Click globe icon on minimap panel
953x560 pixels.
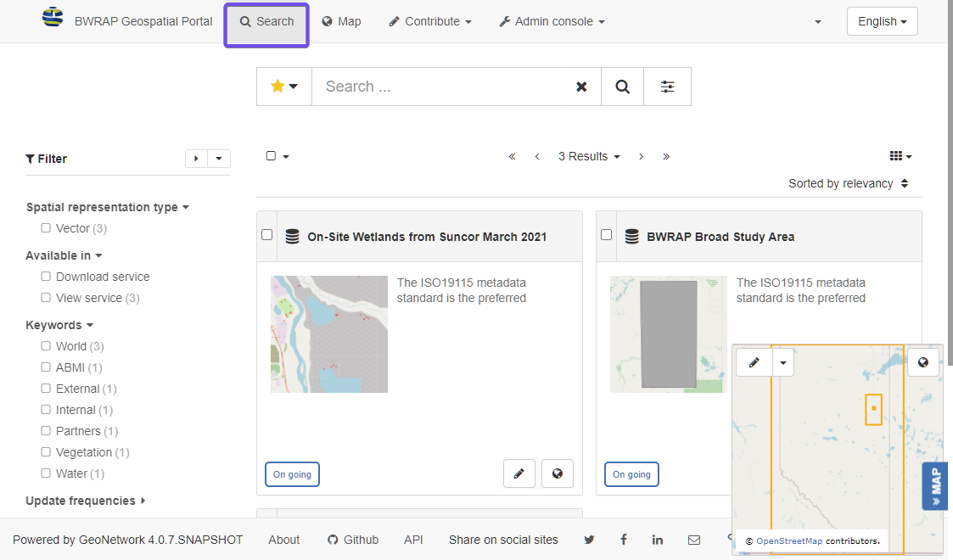pyautogui.click(x=922, y=362)
